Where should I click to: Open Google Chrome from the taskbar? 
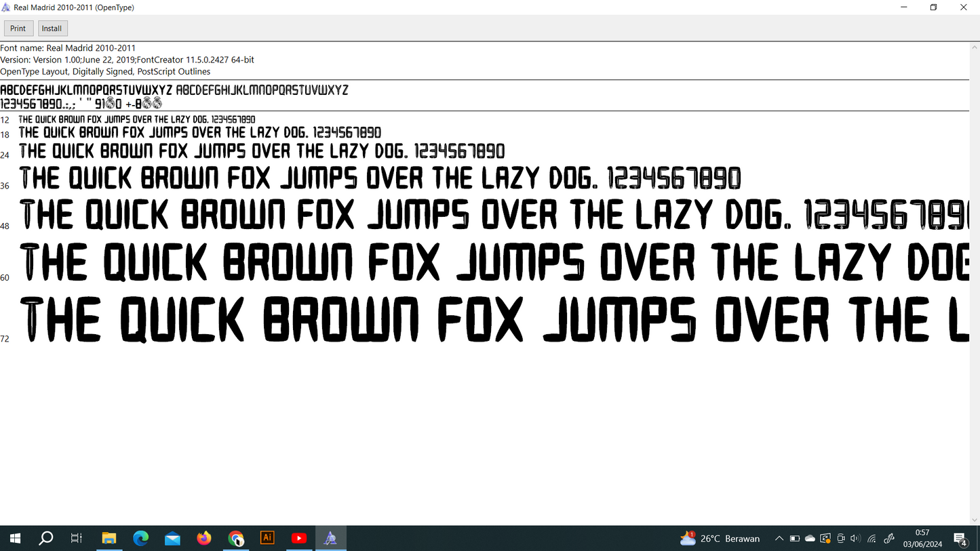pos(236,538)
